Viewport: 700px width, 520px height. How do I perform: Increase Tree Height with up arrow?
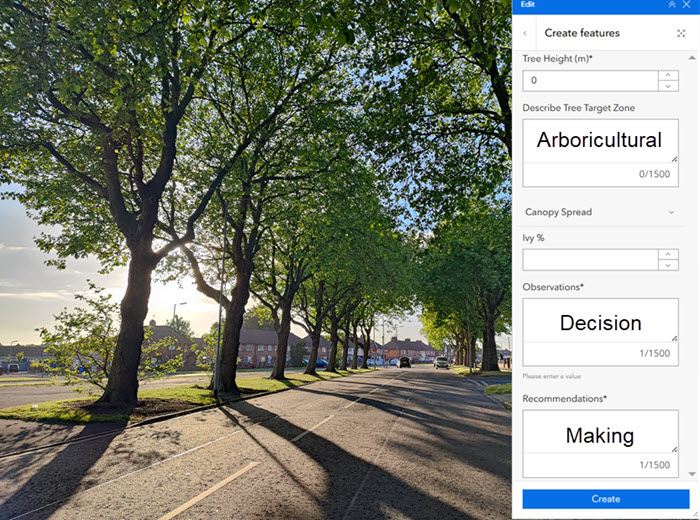[667, 75]
